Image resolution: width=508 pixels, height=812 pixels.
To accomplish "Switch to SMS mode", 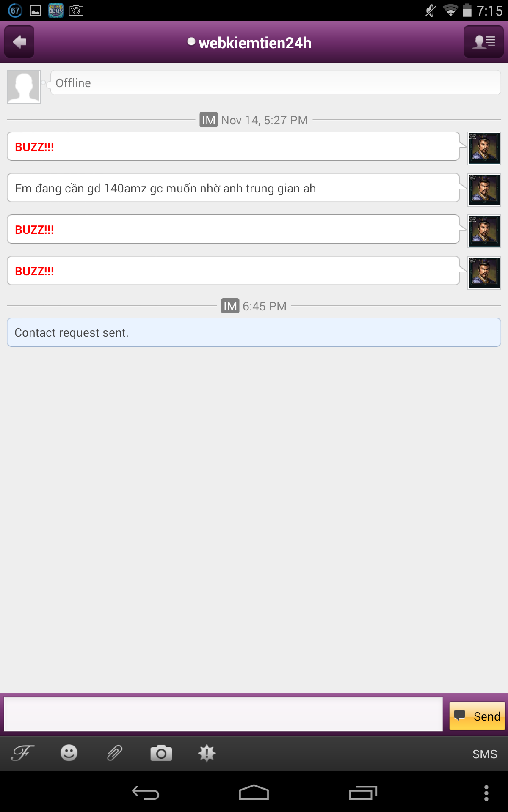I will [485, 754].
